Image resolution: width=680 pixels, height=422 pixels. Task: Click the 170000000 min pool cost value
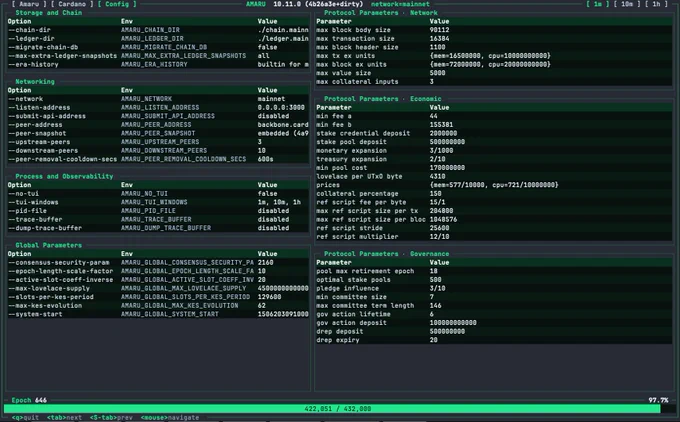(447, 168)
